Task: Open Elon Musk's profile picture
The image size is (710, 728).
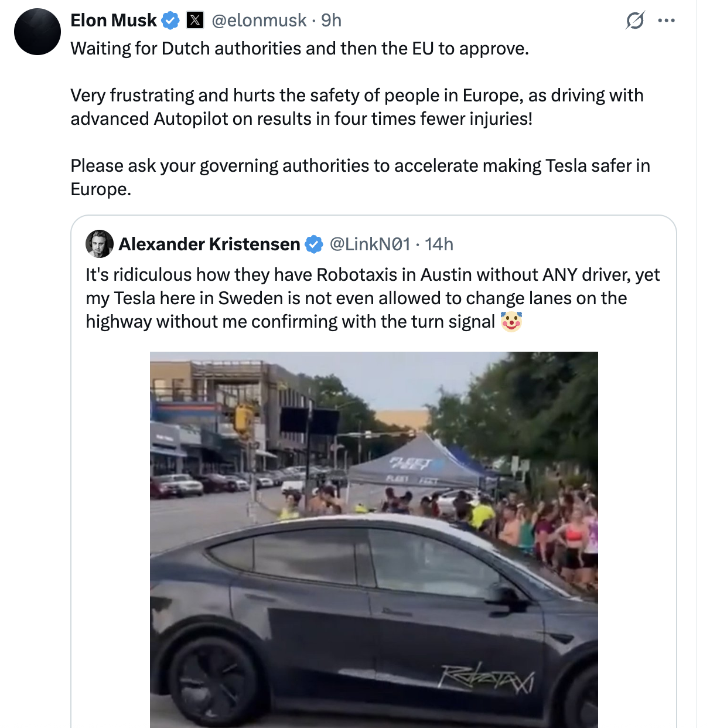Action: click(37, 32)
